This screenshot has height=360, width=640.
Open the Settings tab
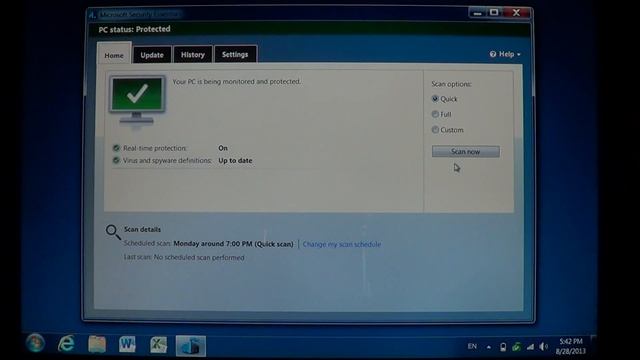coord(235,54)
